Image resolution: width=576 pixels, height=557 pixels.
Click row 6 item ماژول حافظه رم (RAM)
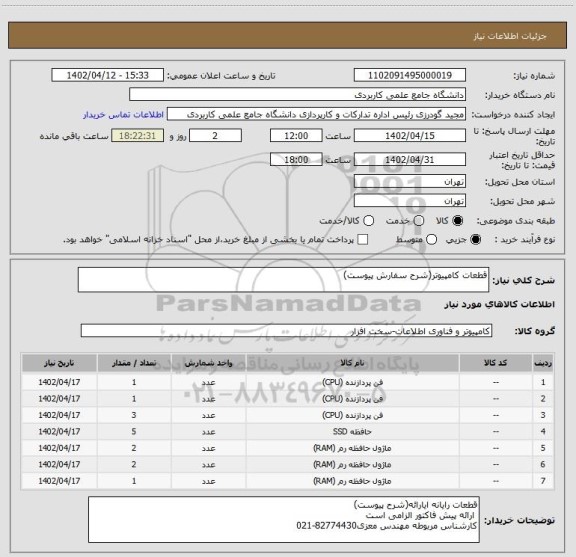pos(352,464)
